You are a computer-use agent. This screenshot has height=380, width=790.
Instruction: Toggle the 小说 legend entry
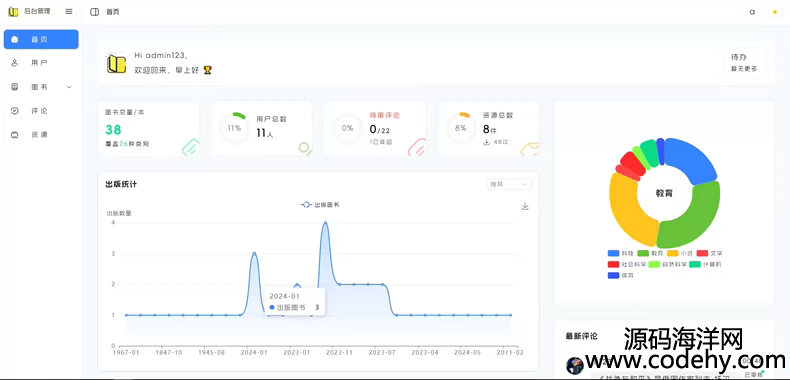click(x=680, y=253)
